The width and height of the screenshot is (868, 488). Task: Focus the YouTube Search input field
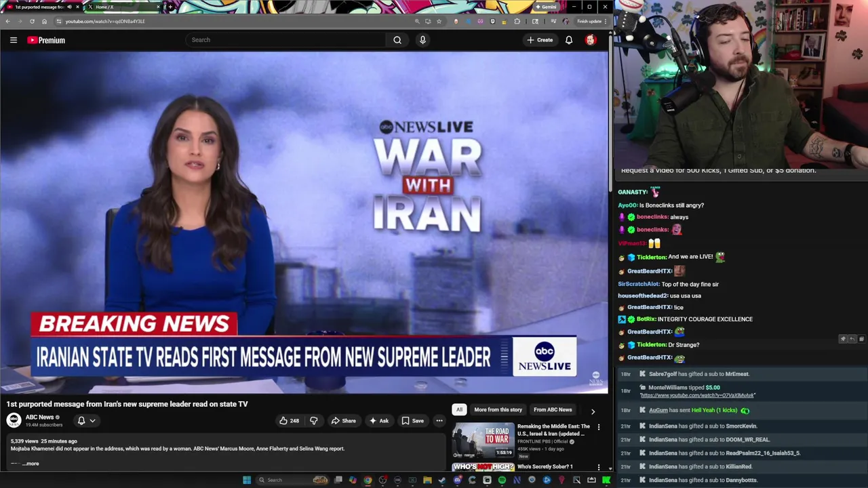coord(285,40)
